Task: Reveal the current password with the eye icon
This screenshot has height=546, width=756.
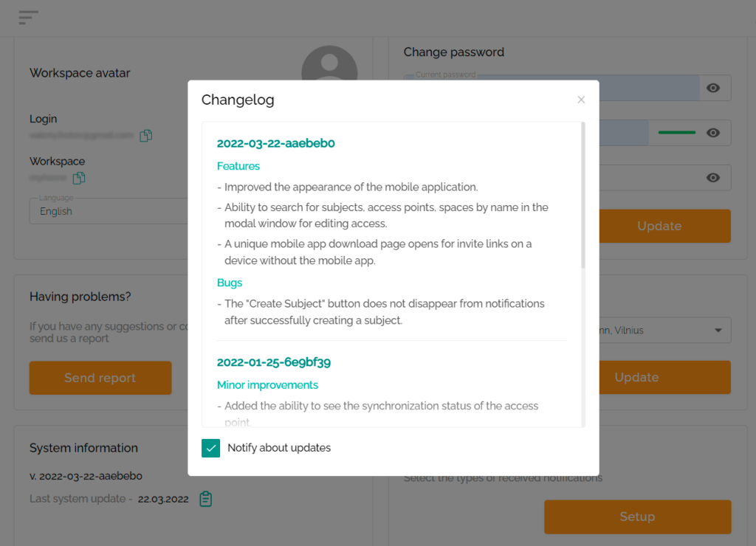Action: [712, 87]
